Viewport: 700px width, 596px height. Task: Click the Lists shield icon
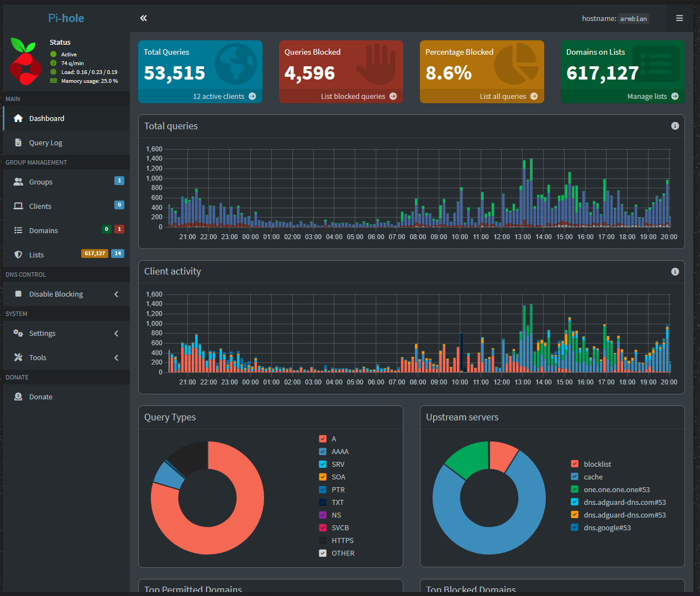[18, 254]
